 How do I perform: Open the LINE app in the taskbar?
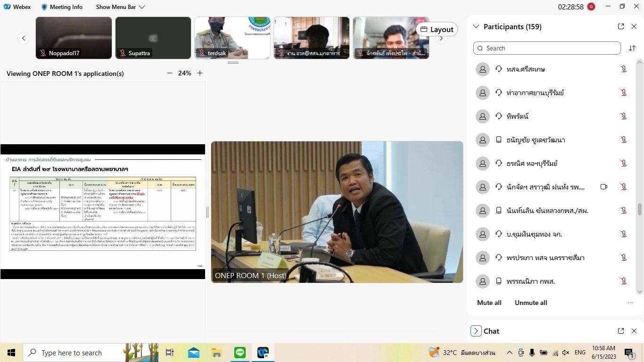240,353
